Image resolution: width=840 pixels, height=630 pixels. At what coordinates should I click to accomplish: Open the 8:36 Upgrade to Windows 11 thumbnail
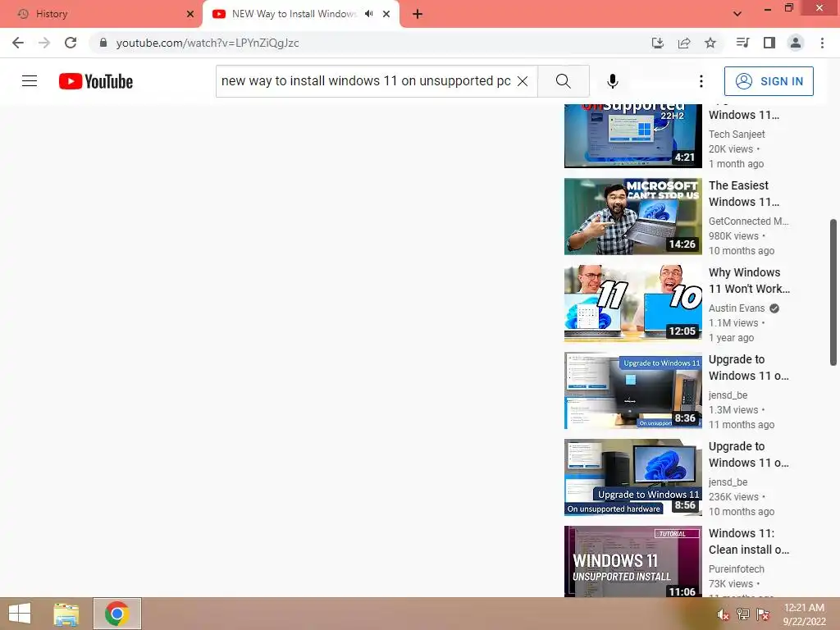click(x=632, y=390)
